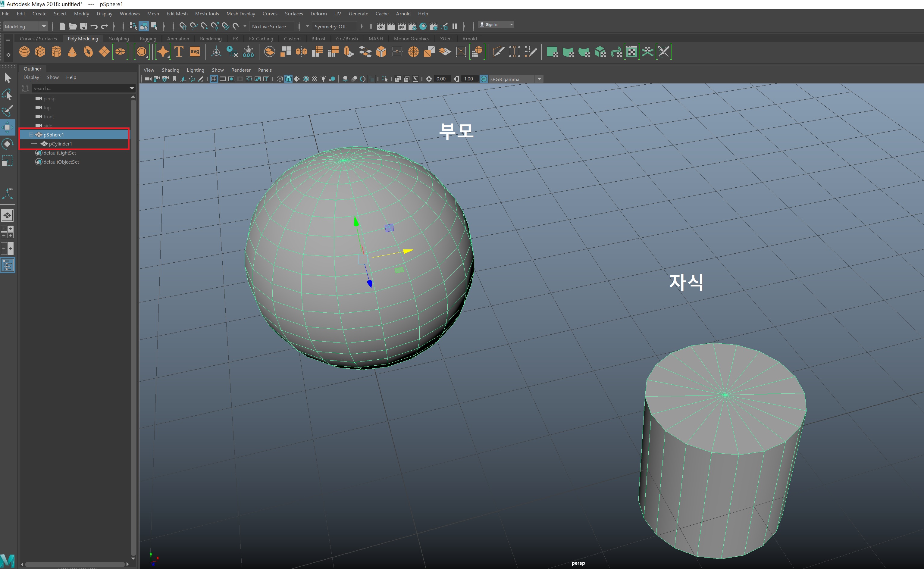Open the viewport Shading menu
924x569 pixels.
pyautogui.click(x=170, y=70)
